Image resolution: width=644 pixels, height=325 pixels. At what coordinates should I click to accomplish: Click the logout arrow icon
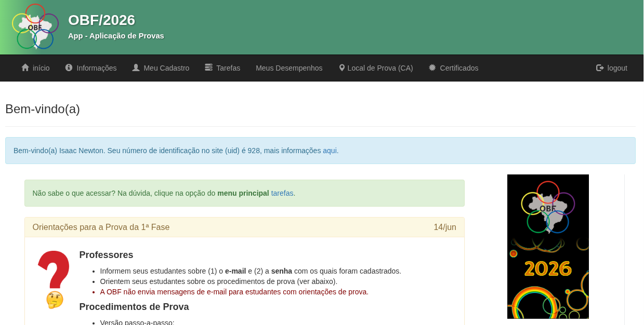coord(600,67)
